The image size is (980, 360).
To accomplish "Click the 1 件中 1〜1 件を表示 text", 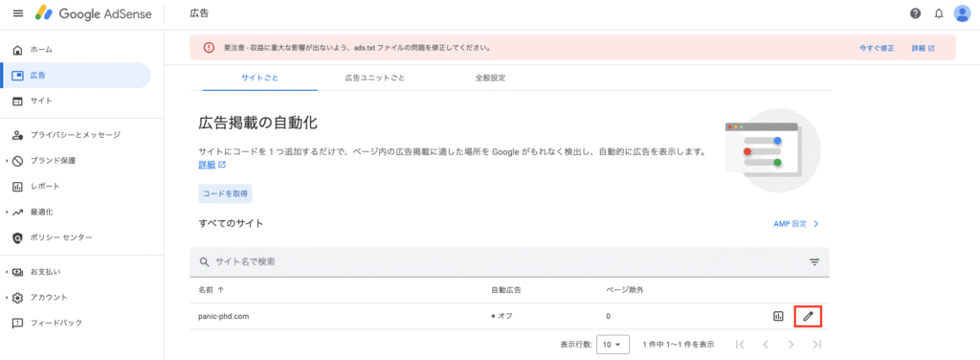I will click(679, 345).
